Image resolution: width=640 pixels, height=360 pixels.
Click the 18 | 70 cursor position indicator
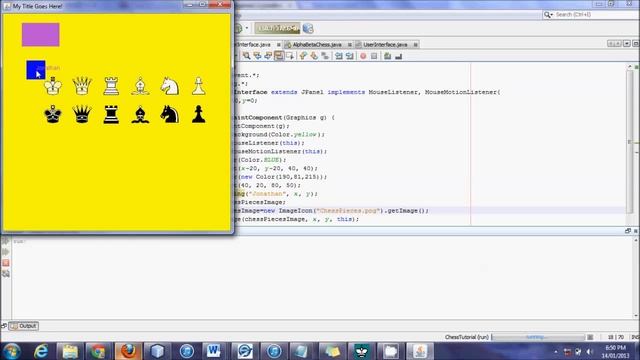(616, 337)
